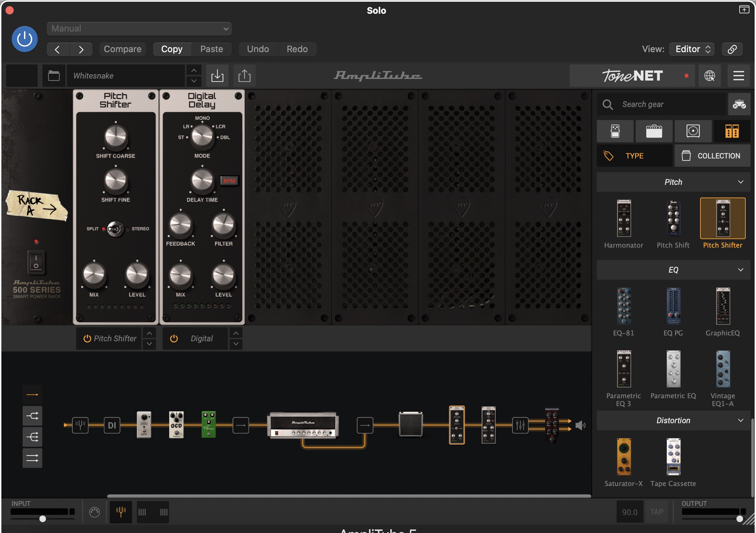756x533 pixels.
Task: Toggle the BPM button on Digital Delay
Action: 229,181
